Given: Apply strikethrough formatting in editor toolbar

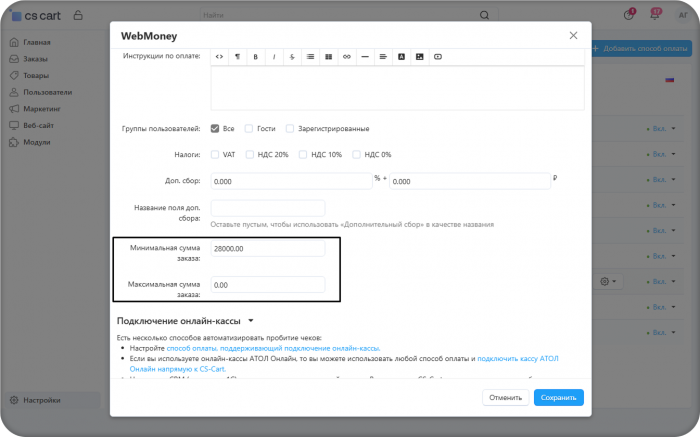Looking at the screenshot, I should click(x=292, y=57).
